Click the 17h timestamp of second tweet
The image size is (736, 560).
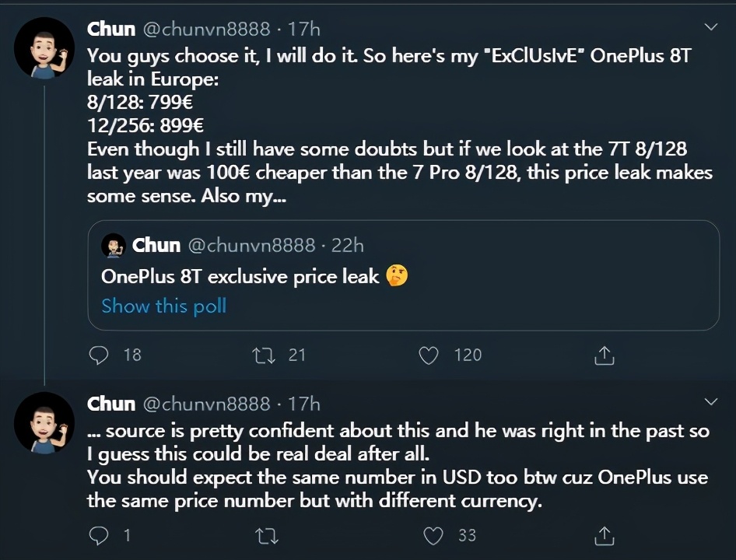coord(304,404)
